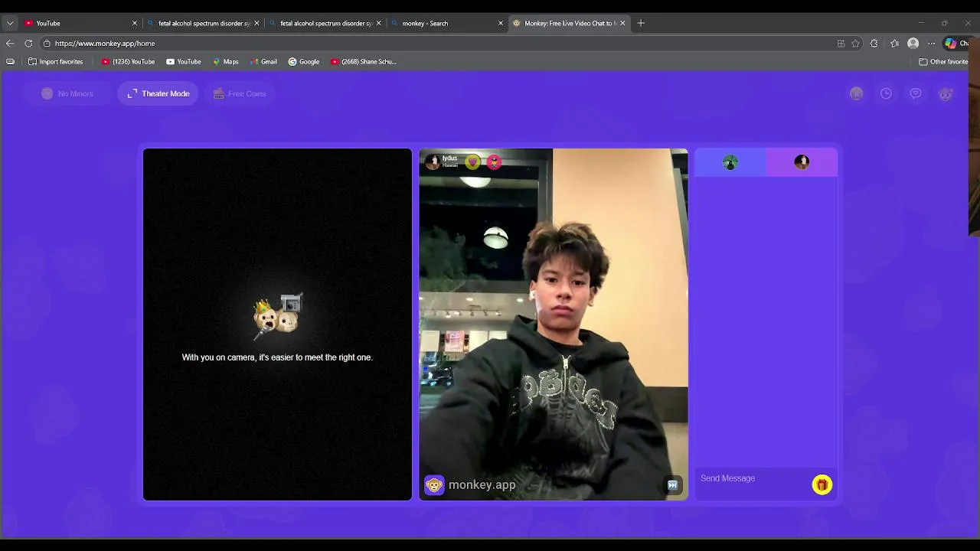Open the monkey profile icon top right
The width and height of the screenshot is (980, 551).
pos(946,93)
